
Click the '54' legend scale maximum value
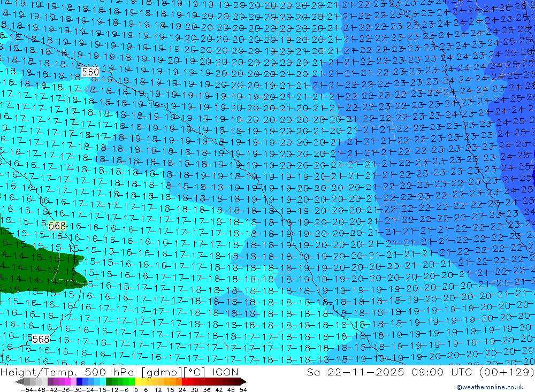(243, 390)
